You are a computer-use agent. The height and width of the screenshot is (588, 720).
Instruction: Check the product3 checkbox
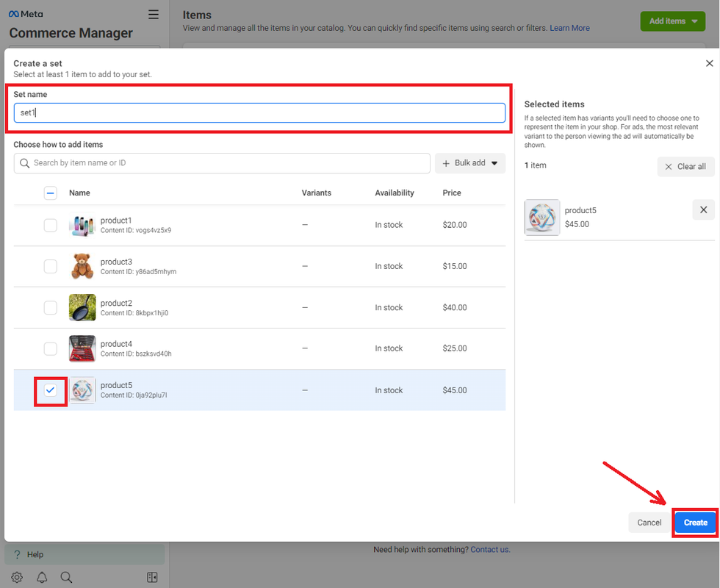[x=51, y=266]
